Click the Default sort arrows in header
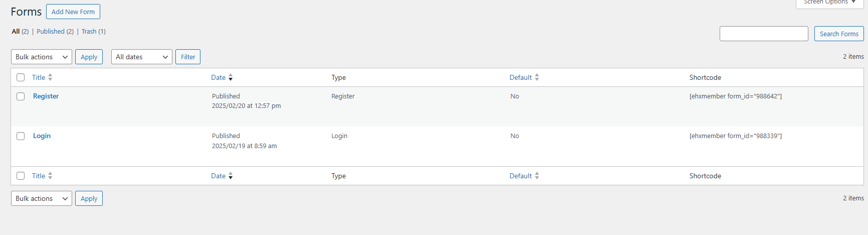The image size is (868, 235). tap(537, 77)
